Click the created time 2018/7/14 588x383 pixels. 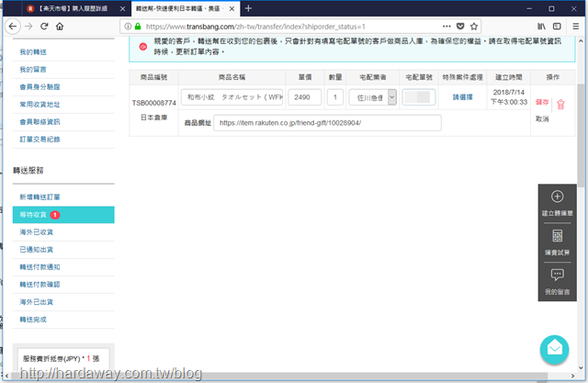[508, 92]
